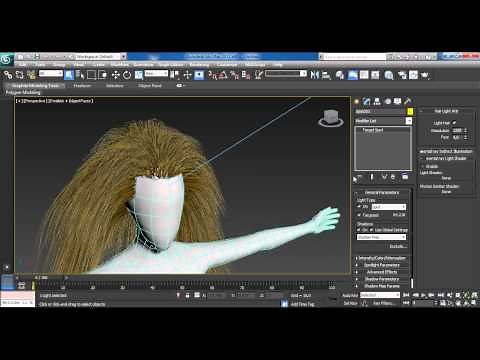Switch to the Create command panel tab

[x=357, y=101]
